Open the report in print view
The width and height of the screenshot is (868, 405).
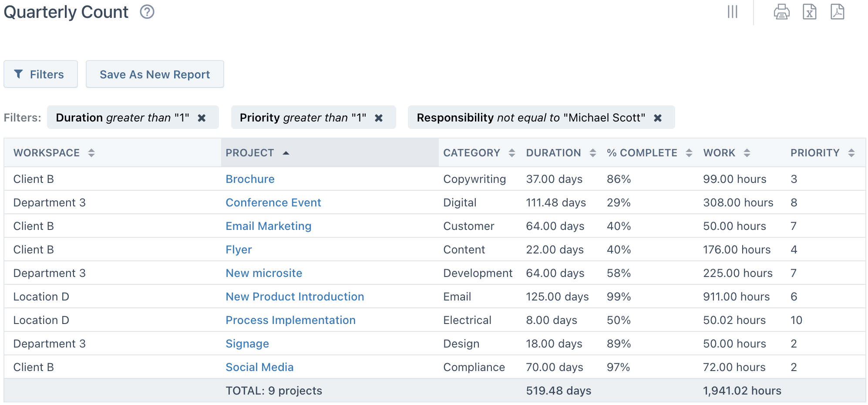coord(781,12)
